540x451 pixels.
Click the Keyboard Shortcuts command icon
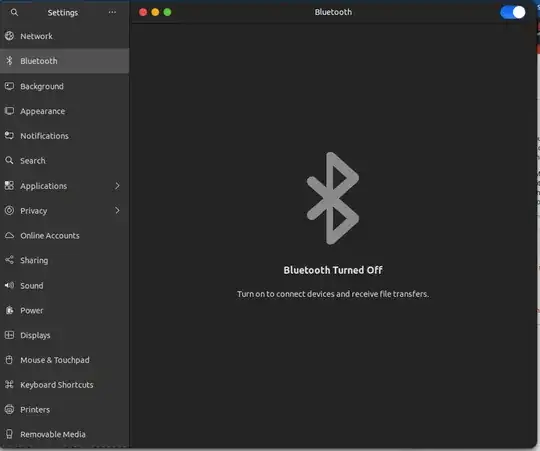pyautogui.click(x=10, y=385)
